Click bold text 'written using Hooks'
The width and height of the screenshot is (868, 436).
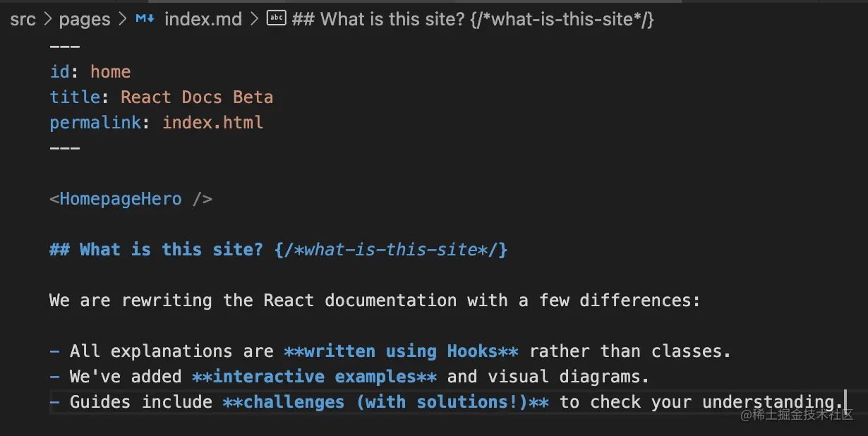tap(401, 351)
